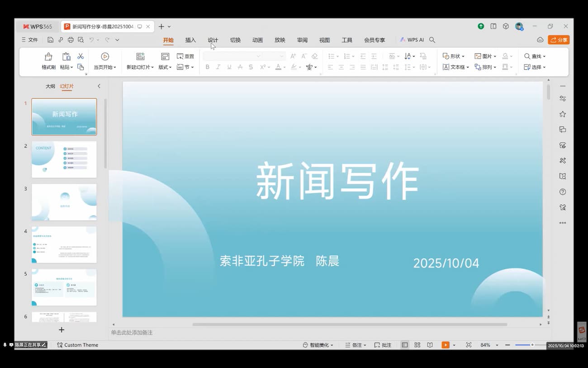Toggle bold formatting
588x368 pixels.
point(207,67)
